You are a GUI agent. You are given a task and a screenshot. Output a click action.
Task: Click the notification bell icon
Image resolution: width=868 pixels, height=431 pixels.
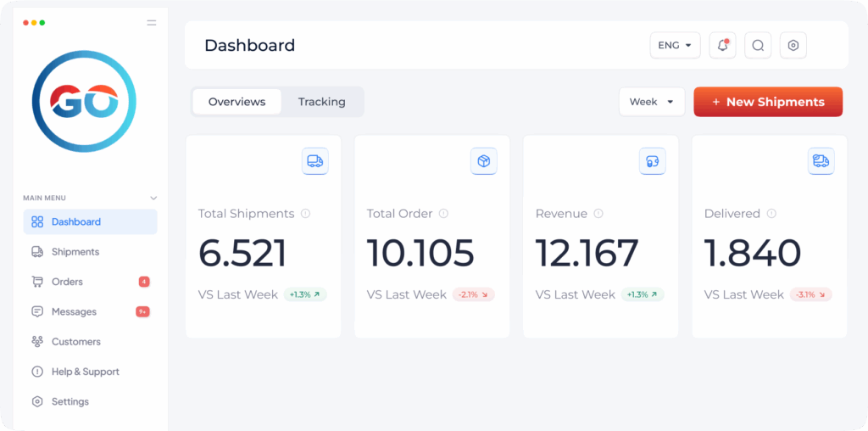point(722,46)
